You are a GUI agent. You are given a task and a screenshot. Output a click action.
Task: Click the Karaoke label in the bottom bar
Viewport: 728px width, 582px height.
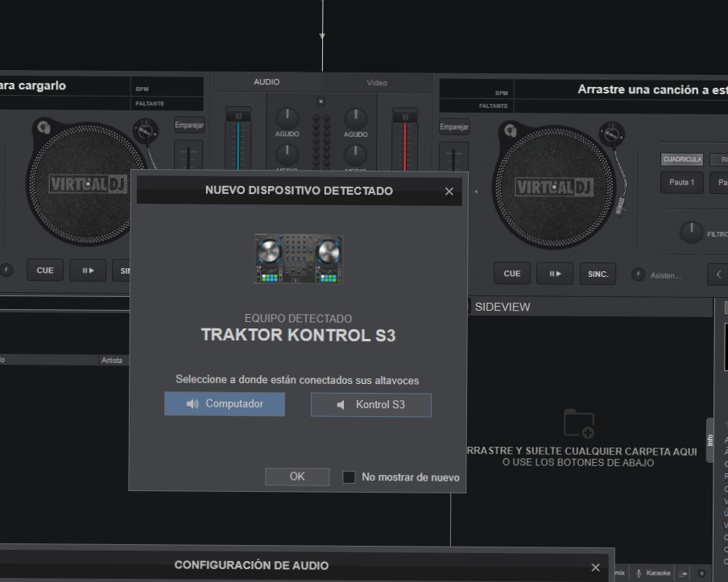[x=658, y=573]
